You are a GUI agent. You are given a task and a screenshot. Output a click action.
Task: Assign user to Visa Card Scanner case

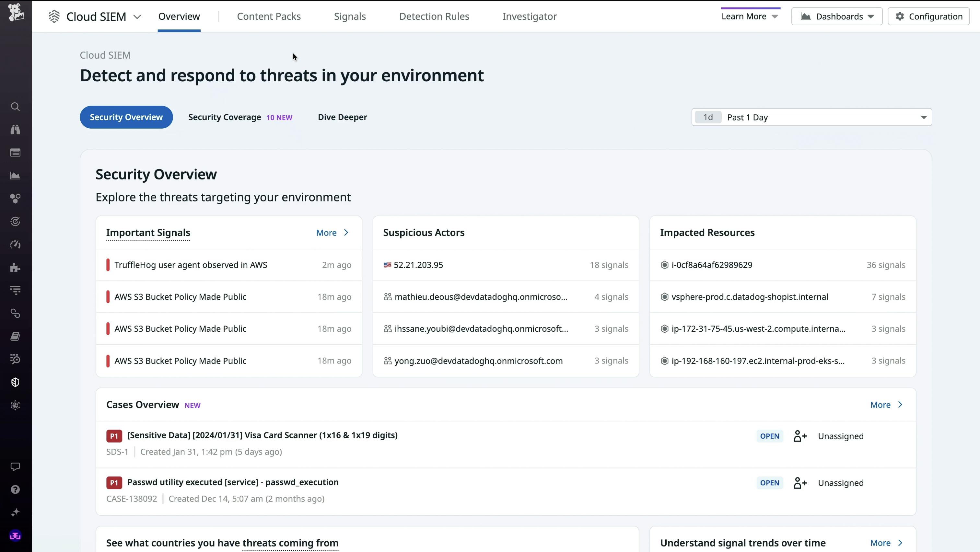[800, 436]
